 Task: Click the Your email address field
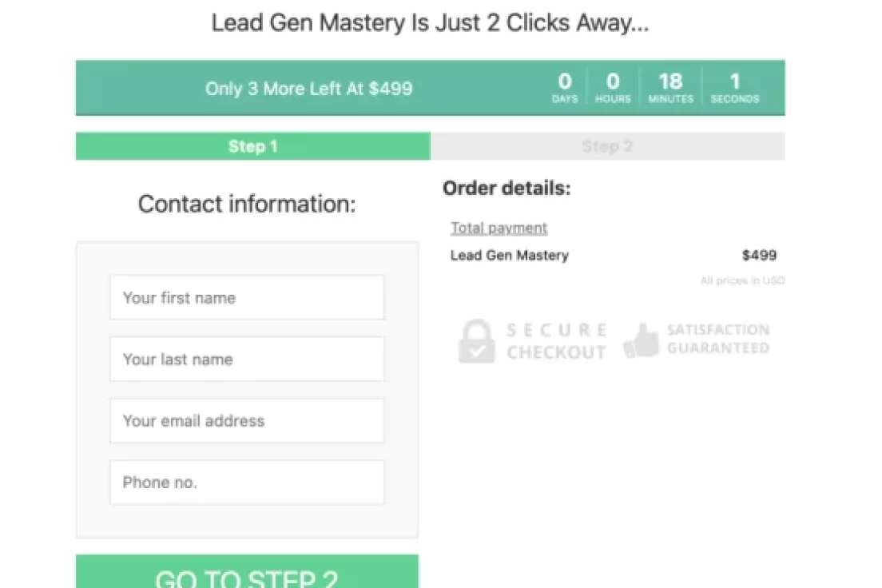(247, 420)
